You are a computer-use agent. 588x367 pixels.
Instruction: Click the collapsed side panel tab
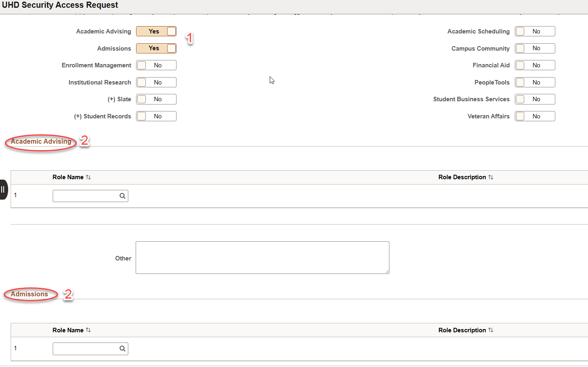tap(3, 189)
